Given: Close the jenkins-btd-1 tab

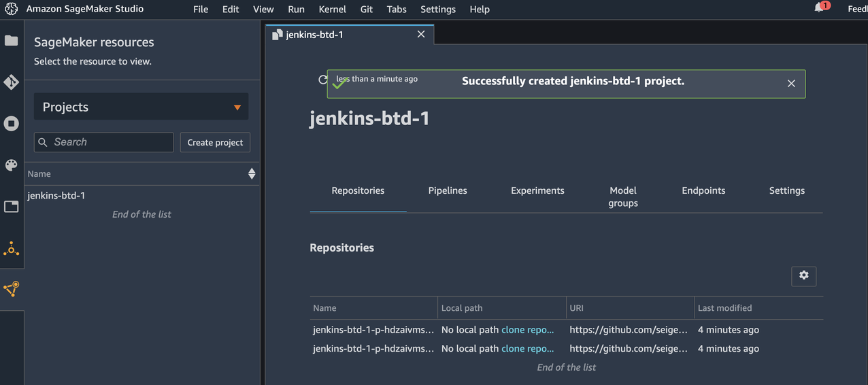Looking at the screenshot, I should pyautogui.click(x=421, y=34).
